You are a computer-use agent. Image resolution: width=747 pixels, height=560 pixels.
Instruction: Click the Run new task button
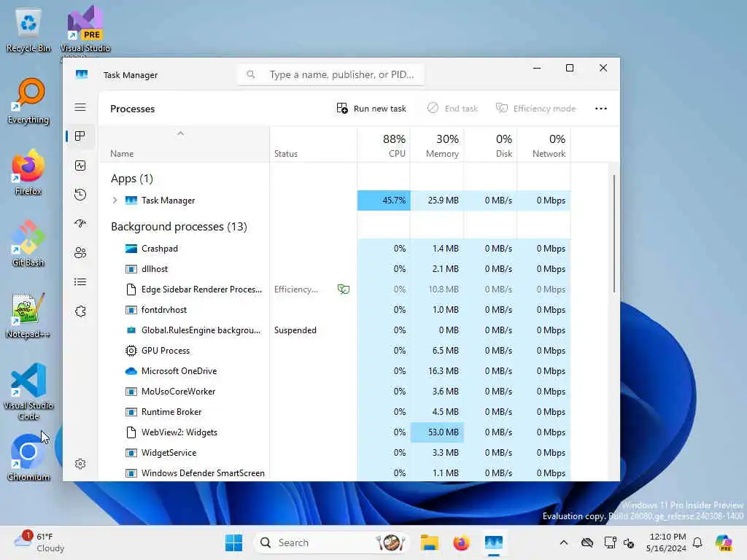click(x=371, y=109)
